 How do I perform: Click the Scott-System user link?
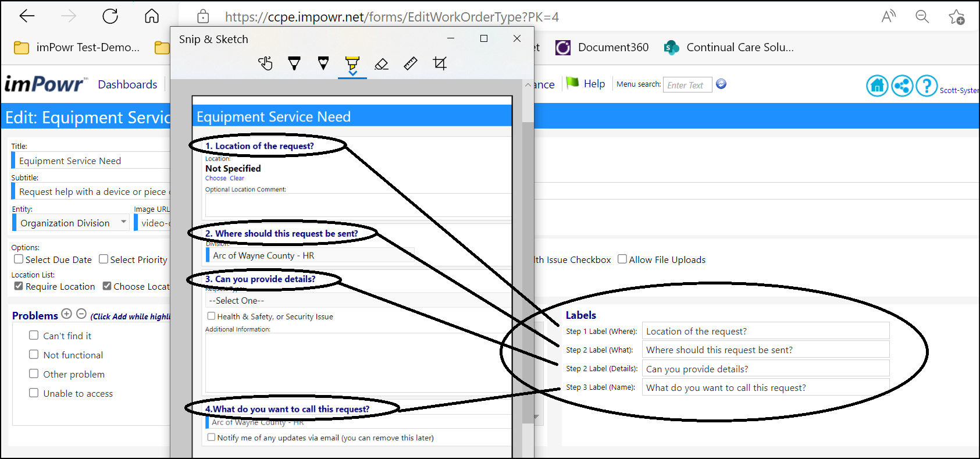click(x=959, y=90)
